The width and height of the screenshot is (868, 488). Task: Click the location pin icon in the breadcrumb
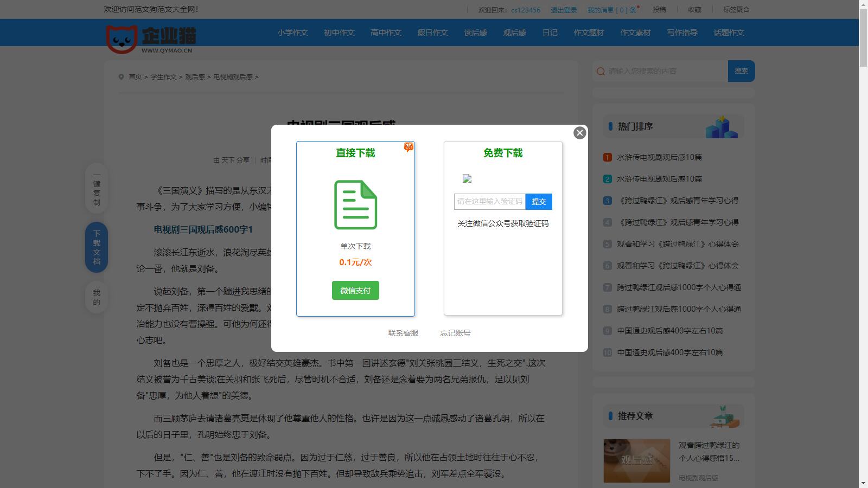pos(122,76)
